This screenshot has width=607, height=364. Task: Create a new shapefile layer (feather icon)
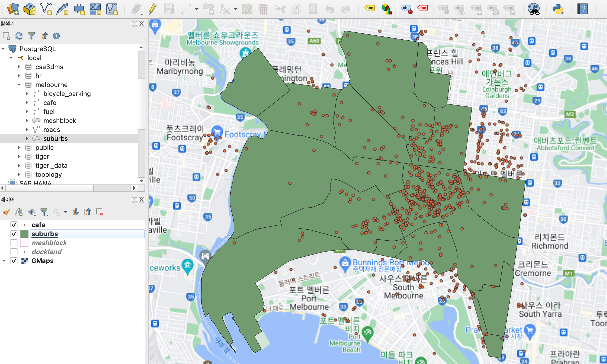coord(62,9)
